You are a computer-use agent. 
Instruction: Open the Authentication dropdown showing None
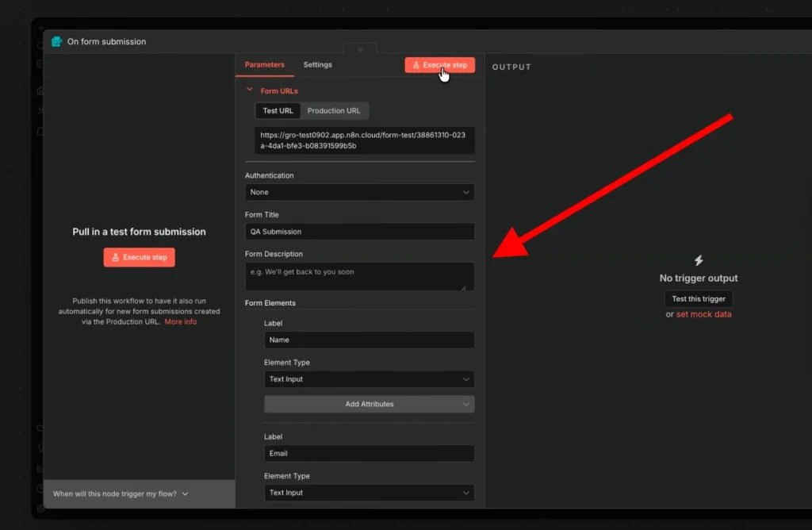[359, 192]
